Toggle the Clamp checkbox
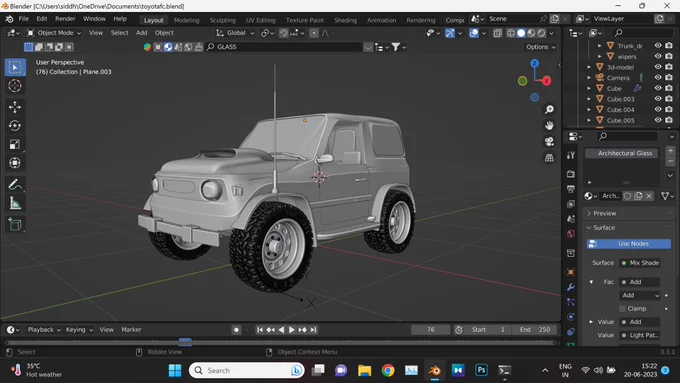 pos(622,309)
